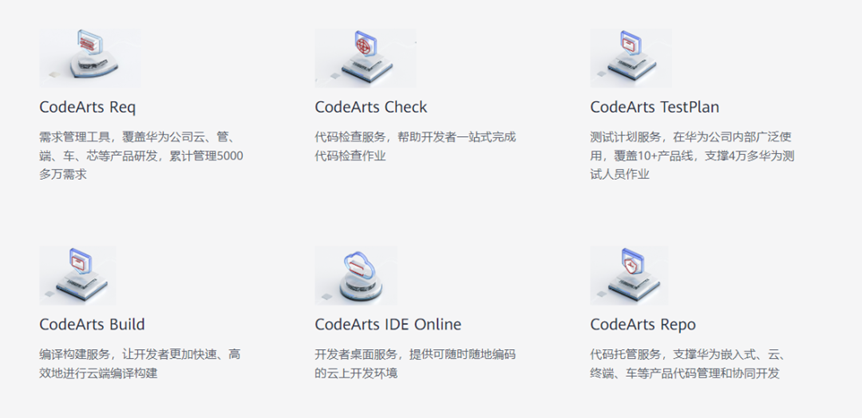Click the 测试计划服务 description paragraph

[692, 156]
